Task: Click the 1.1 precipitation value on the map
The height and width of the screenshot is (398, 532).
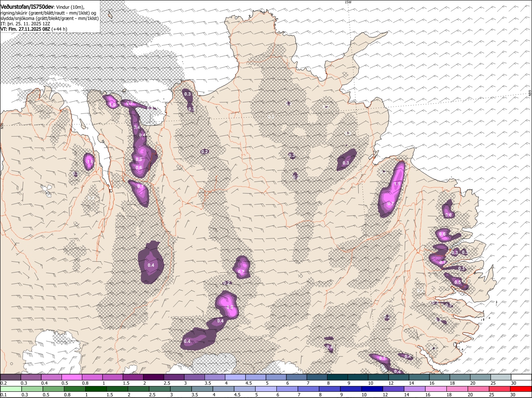Action: point(397,184)
